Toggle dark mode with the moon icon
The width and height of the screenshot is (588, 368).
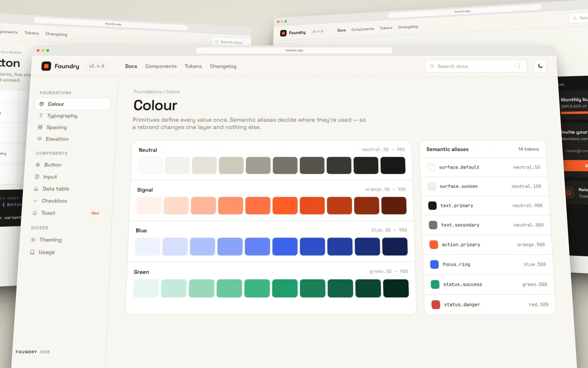coord(540,66)
